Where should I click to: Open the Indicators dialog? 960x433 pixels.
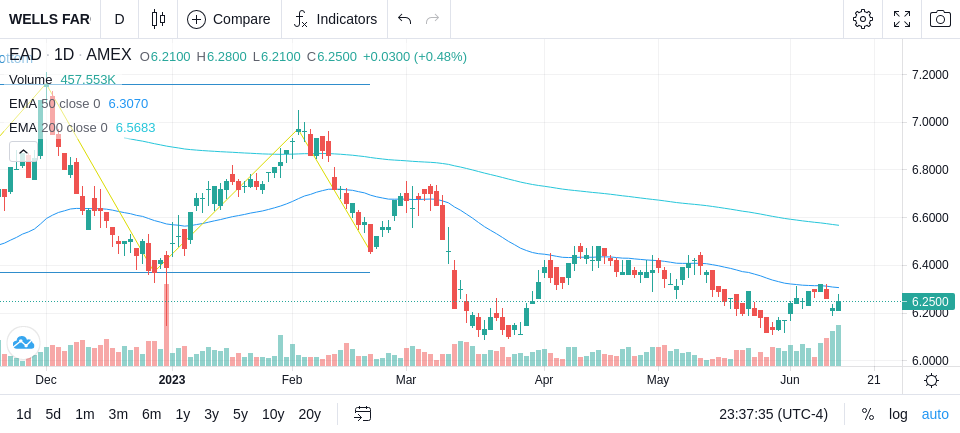point(335,19)
